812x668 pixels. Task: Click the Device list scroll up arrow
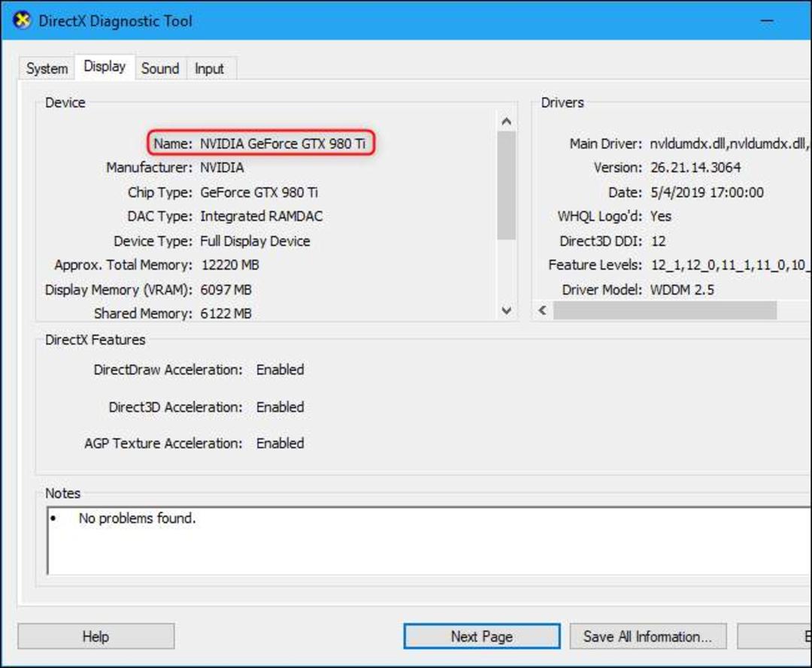(x=507, y=121)
